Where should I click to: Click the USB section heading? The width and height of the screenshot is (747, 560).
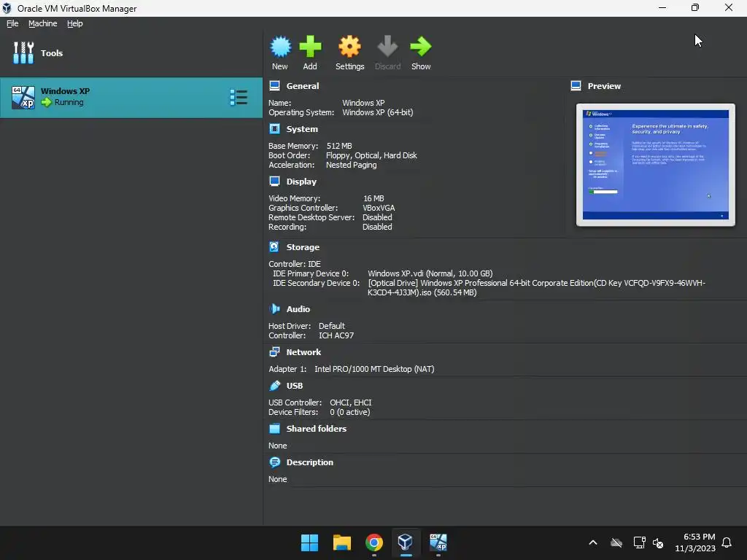pyautogui.click(x=295, y=385)
